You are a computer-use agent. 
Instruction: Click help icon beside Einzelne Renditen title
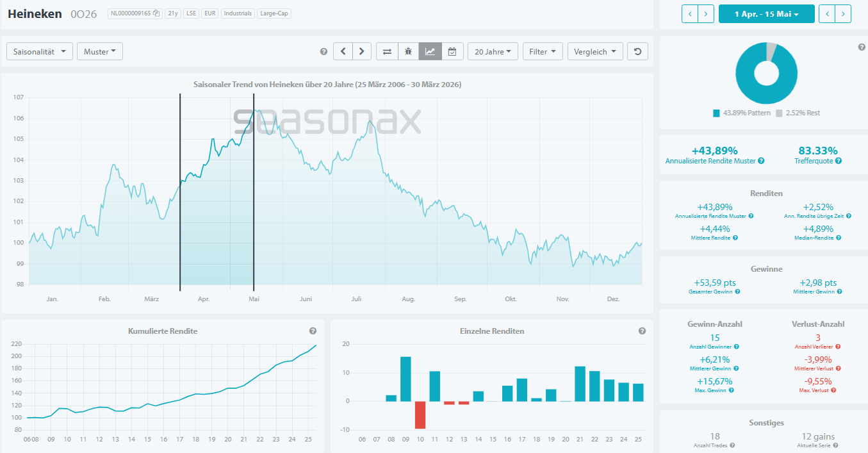tap(642, 331)
